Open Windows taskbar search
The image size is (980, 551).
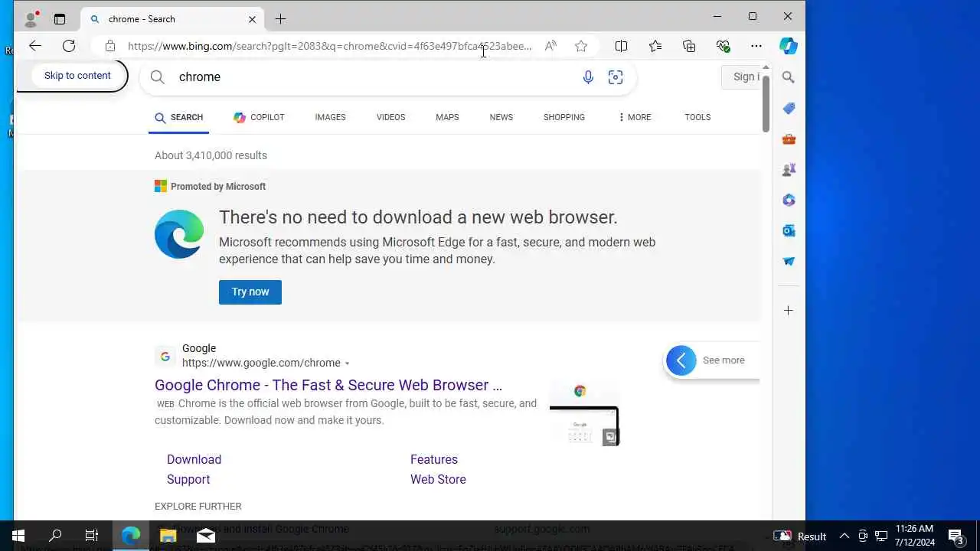click(x=55, y=536)
